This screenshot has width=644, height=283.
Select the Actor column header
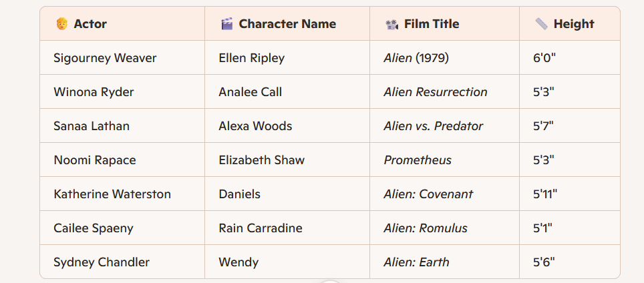tap(122, 24)
